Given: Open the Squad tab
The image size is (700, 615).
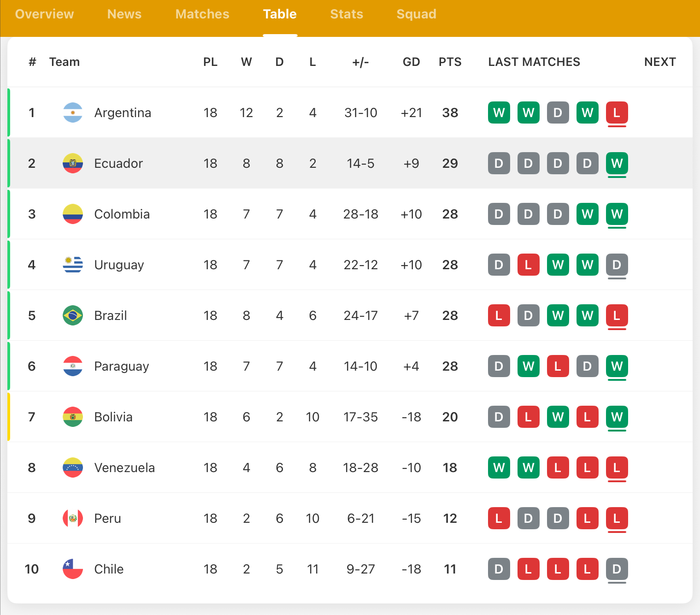Looking at the screenshot, I should [416, 14].
